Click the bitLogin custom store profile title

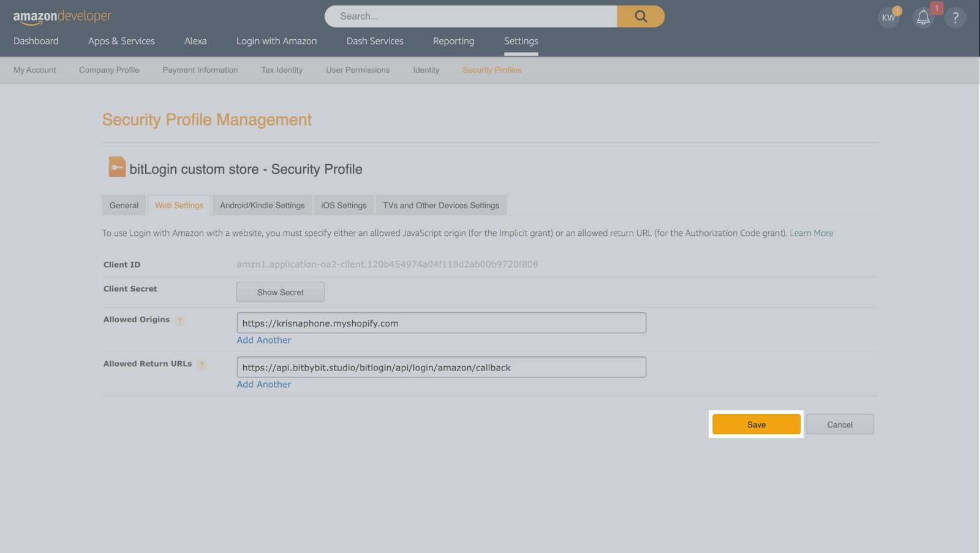point(246,170)
